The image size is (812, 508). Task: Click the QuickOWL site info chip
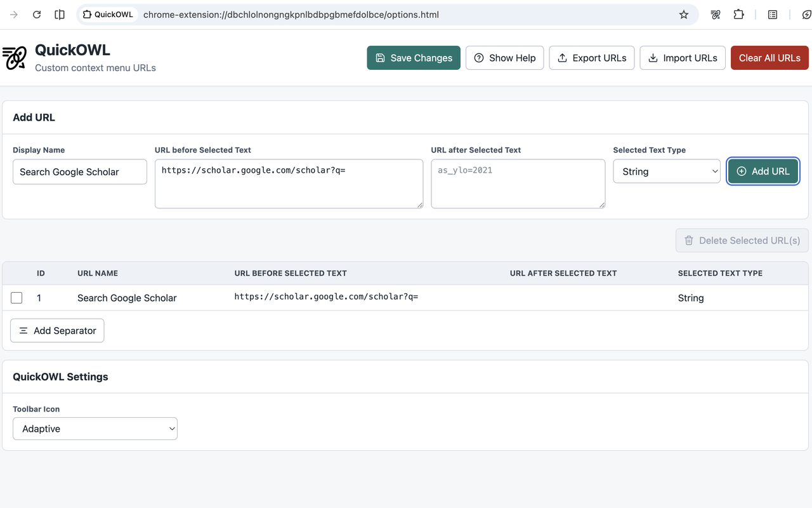[108, 15]
